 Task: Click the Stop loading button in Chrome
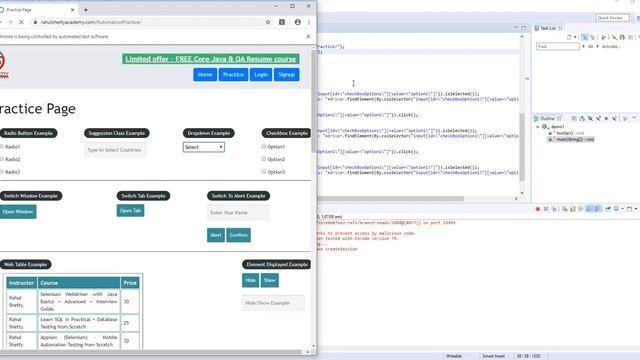21,22
